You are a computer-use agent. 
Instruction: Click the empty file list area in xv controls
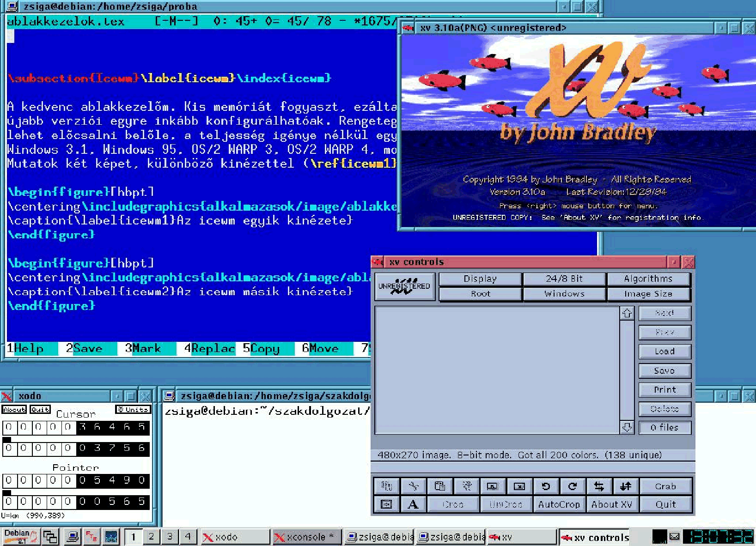click(497, 370)
